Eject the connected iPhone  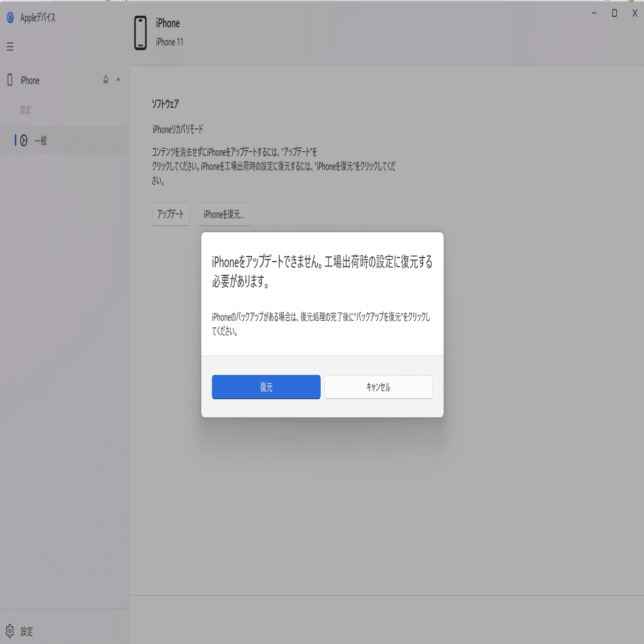pyautogui.click(x=105, y=79)
